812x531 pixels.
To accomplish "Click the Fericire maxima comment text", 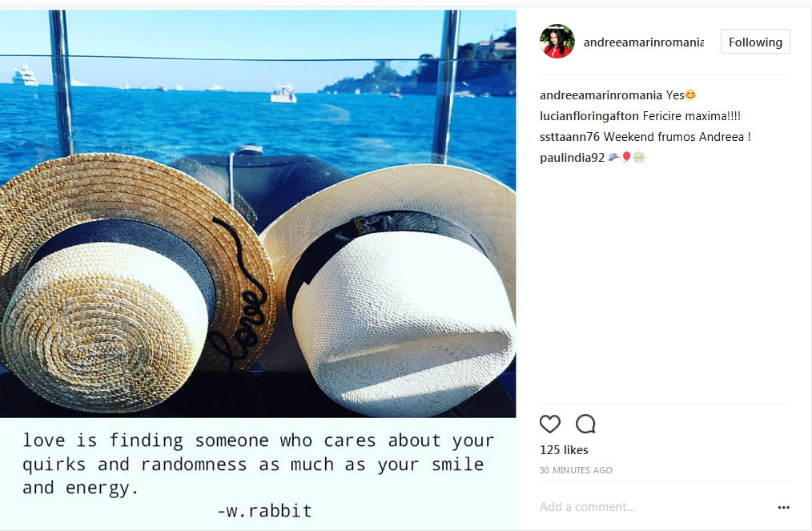I will 691,115.
